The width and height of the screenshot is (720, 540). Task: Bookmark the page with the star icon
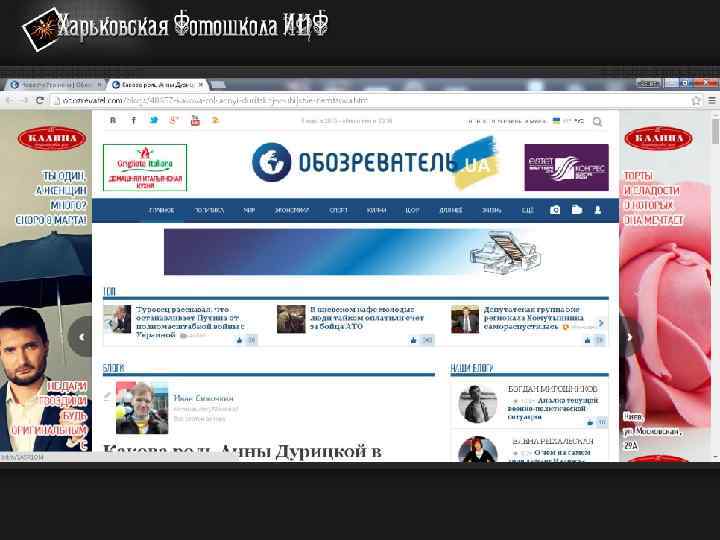click(x=697, y=100)
